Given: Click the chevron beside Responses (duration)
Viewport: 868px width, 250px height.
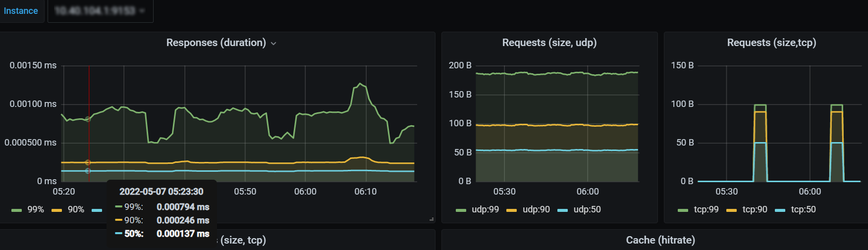Looking at the screenshot, I should 273,44.
